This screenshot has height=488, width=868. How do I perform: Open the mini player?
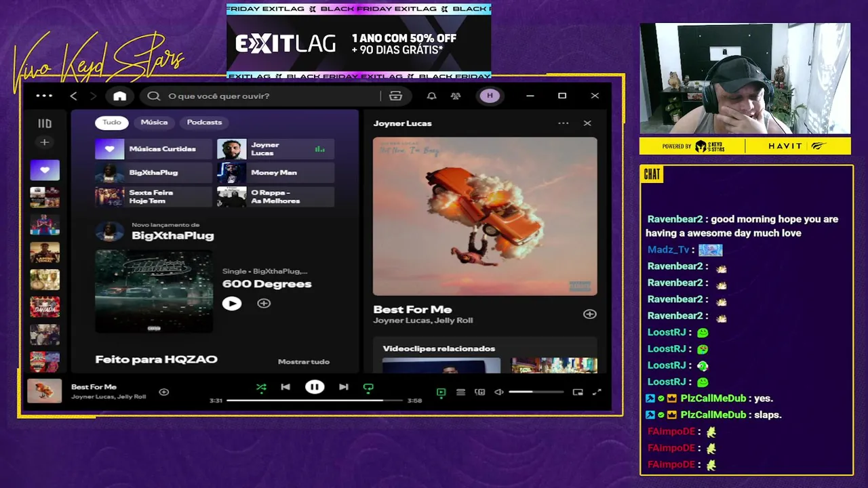578,392
